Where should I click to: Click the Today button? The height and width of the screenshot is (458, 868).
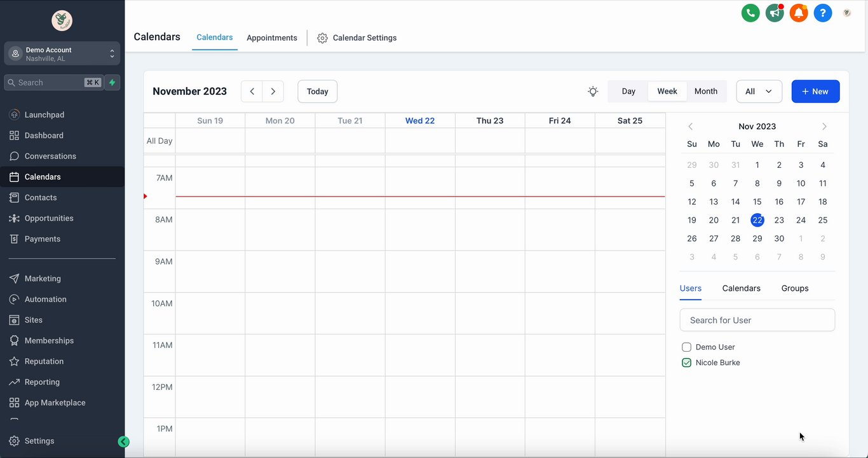click(x=317, y=92)
